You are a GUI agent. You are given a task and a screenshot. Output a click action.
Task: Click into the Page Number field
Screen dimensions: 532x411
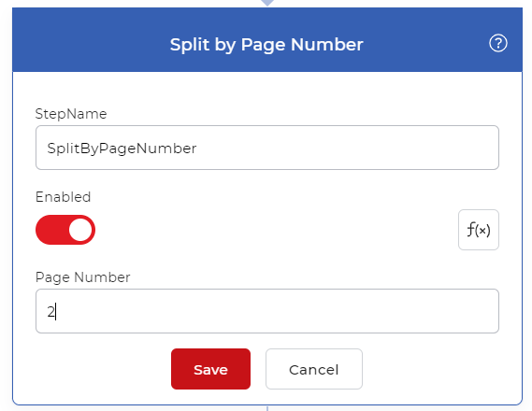pyautogui.click(x=267, y=311)
